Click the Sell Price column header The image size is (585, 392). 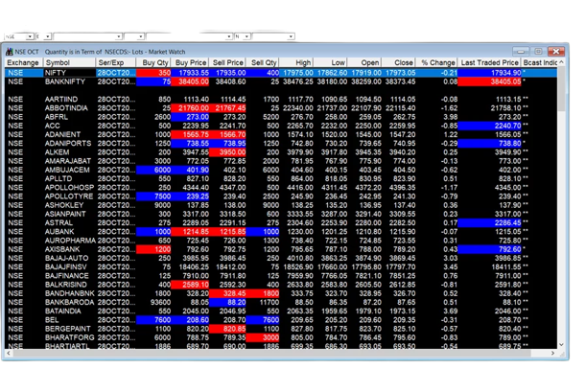(x=227, y=62)
